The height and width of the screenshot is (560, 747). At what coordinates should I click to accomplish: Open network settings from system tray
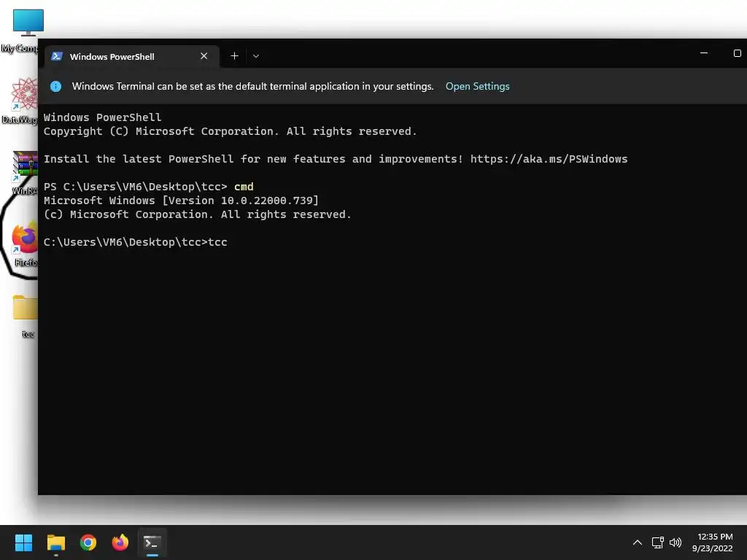[x=657, y=542]
